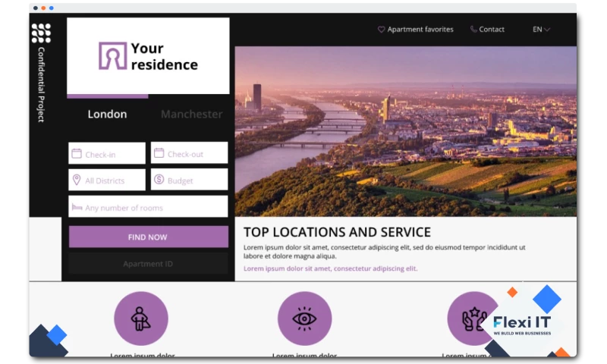Screen dimensions: 607x364
Task: Click the Apartment ID field
Action: [148, 263]
